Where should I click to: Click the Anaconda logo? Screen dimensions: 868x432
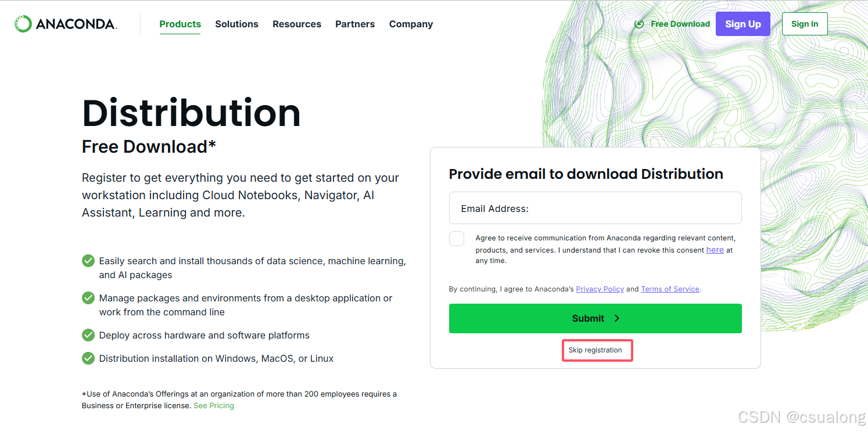click(x=66, y=24)
